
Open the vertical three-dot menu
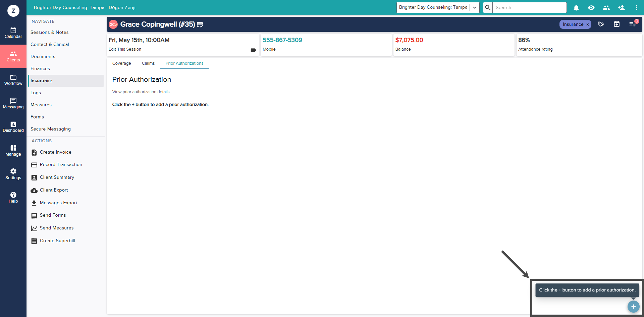click(x=636, y=7)
